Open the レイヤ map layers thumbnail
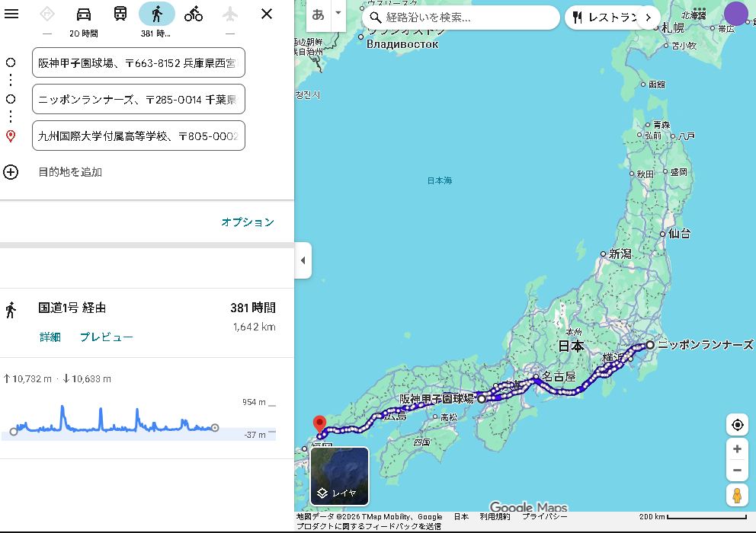Viewport: 756px width, 533px height. [x=339, y=476]
